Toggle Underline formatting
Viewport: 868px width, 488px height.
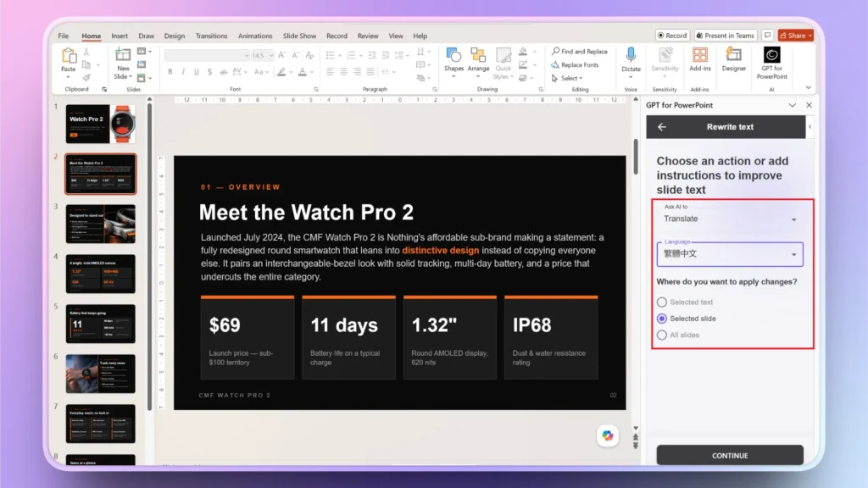coord(196,72)
